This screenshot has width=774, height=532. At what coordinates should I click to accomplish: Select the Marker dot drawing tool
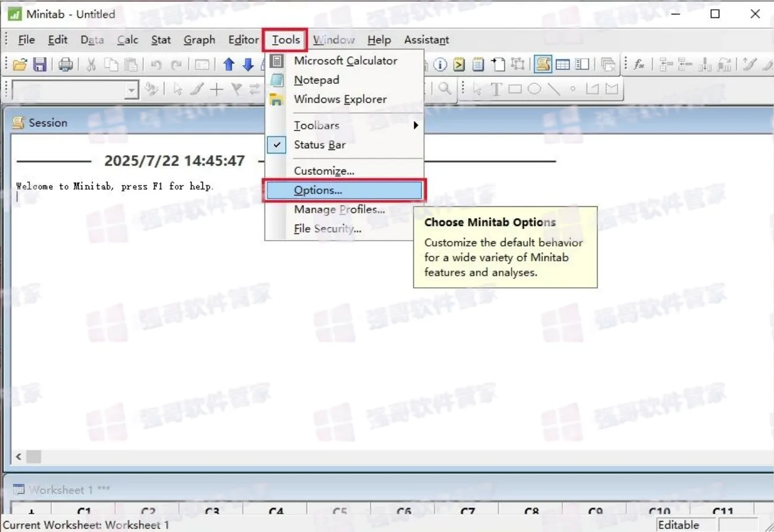tap(573, 89)
